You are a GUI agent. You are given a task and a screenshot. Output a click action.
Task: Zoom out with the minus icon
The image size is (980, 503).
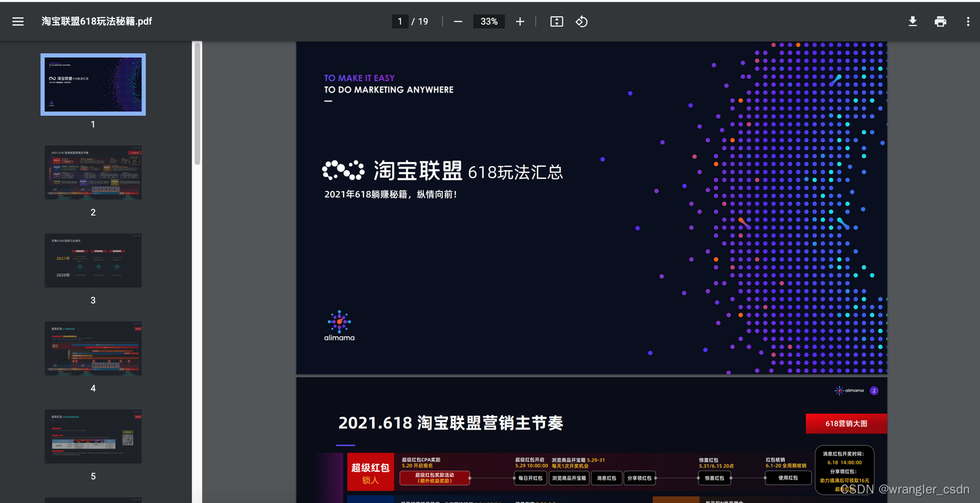click(458, 22)
